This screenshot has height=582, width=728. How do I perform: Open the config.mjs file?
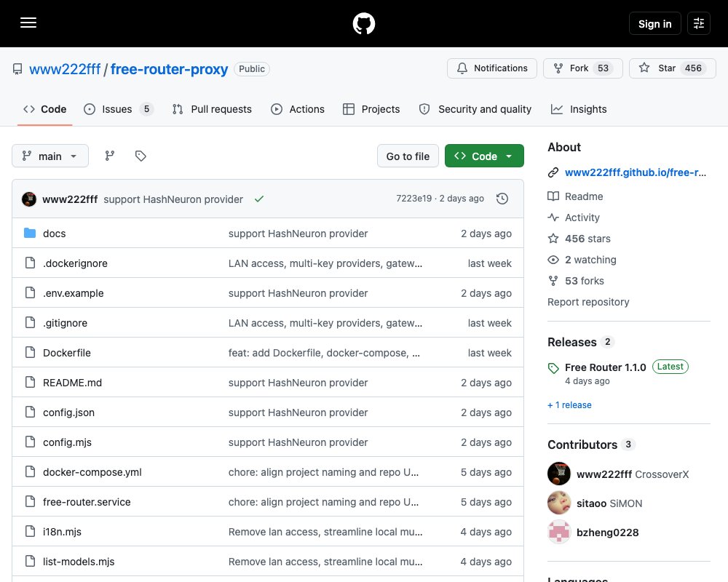(67, 442)
